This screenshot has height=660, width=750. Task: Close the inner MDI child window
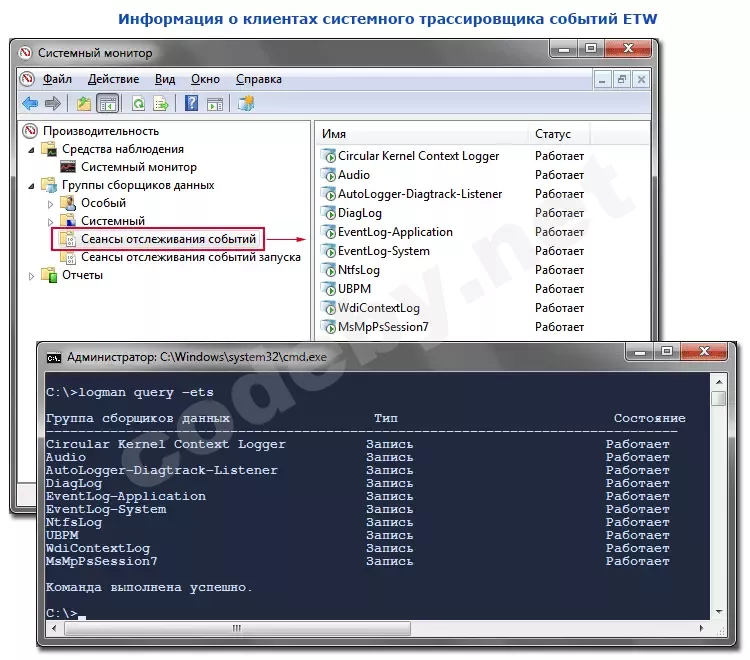641,79
